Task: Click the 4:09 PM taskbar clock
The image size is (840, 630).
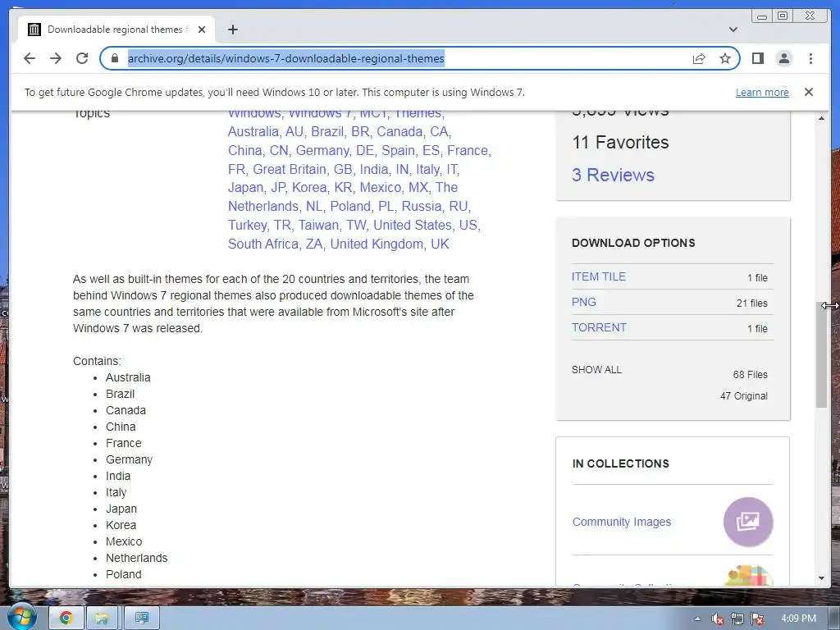Action: (x=799, y=619)
